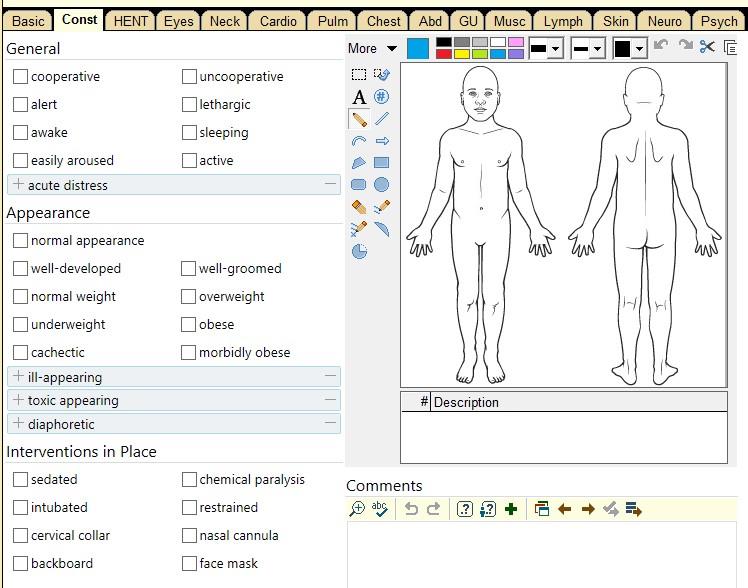748x588 pixels.
Task: Check the cooperative checkbox
Action: [21, 77]
